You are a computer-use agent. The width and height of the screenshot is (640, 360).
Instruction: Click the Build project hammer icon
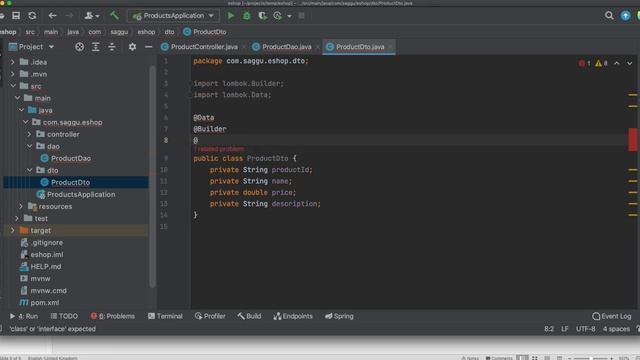pyautogui.click(x=114, y=16)
